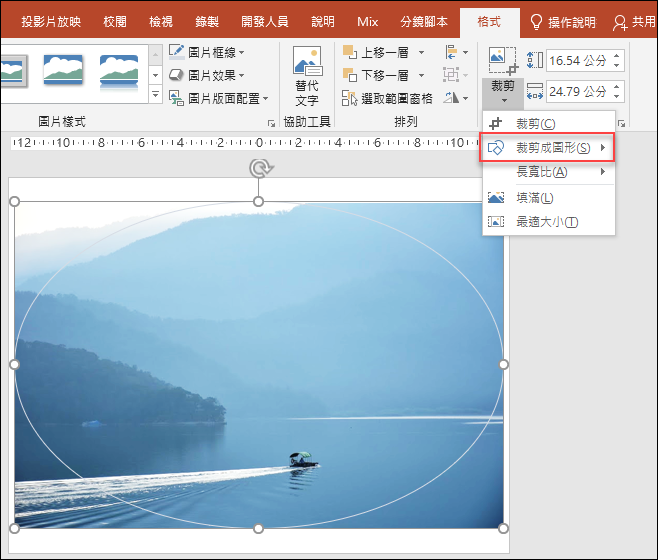Screen dimensions: 658x560
Task: Select the first picture style thumbnail
Action: click(13, 71)
